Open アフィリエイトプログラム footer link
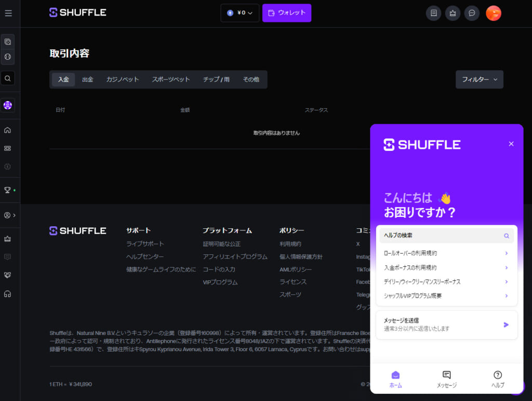Screen dimensions: 532x401 click(235, 257)
